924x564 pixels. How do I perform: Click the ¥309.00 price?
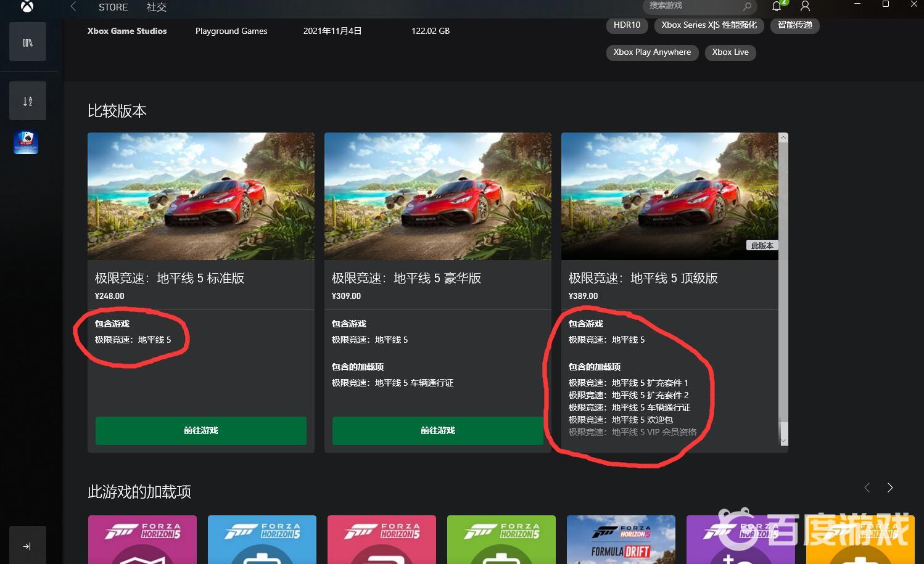tap(346, 296)
